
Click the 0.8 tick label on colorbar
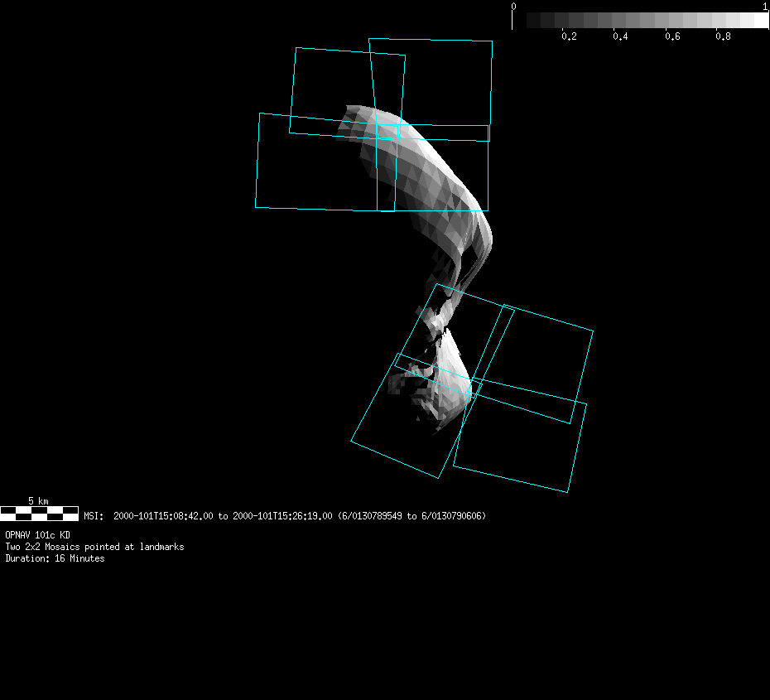click(x=723, y=37)
